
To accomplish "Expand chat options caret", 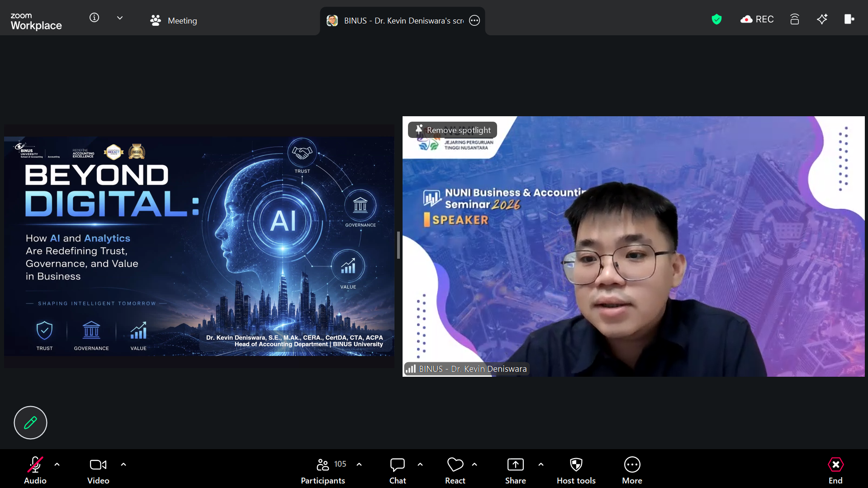I will (x=420, y=464).
